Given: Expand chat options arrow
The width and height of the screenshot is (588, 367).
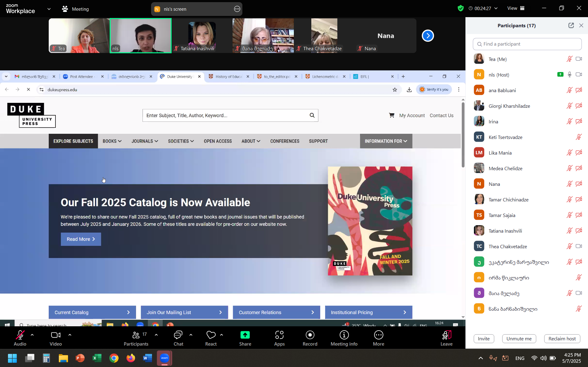Looking at the screenshot, I should pyautogui.click(x=191, y=335).
